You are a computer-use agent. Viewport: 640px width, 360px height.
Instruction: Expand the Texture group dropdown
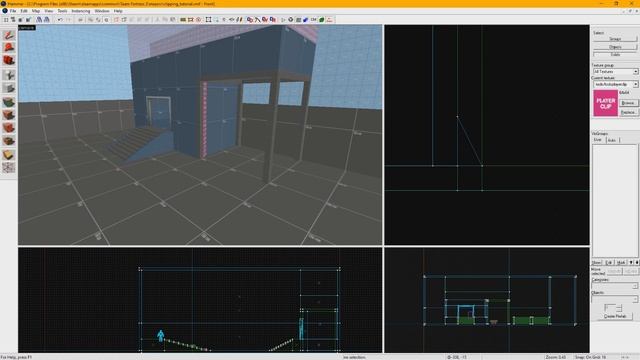point(636,71)
